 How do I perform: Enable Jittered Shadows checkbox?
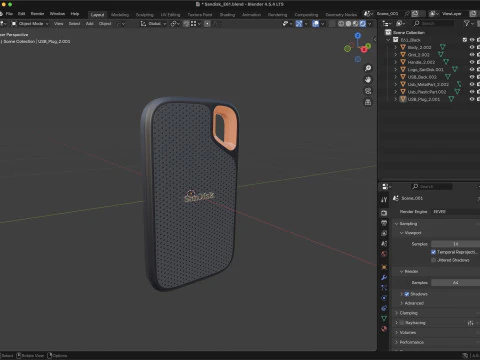[433, 260]
